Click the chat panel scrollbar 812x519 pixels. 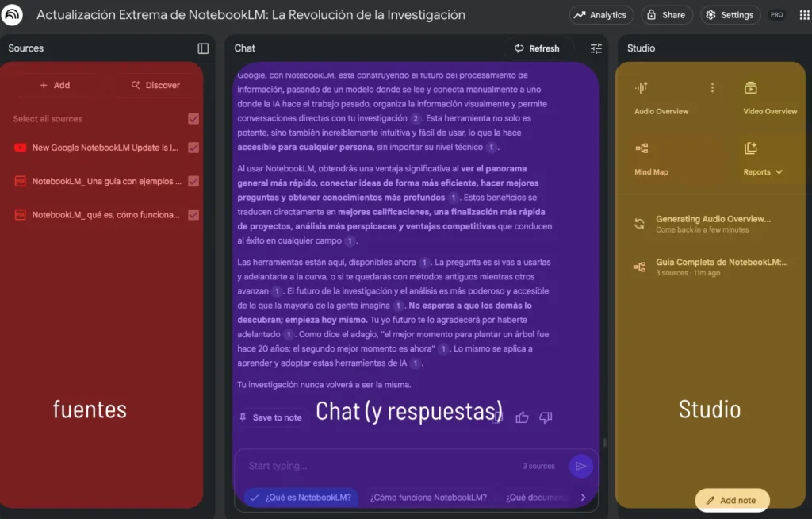[603, 443]
